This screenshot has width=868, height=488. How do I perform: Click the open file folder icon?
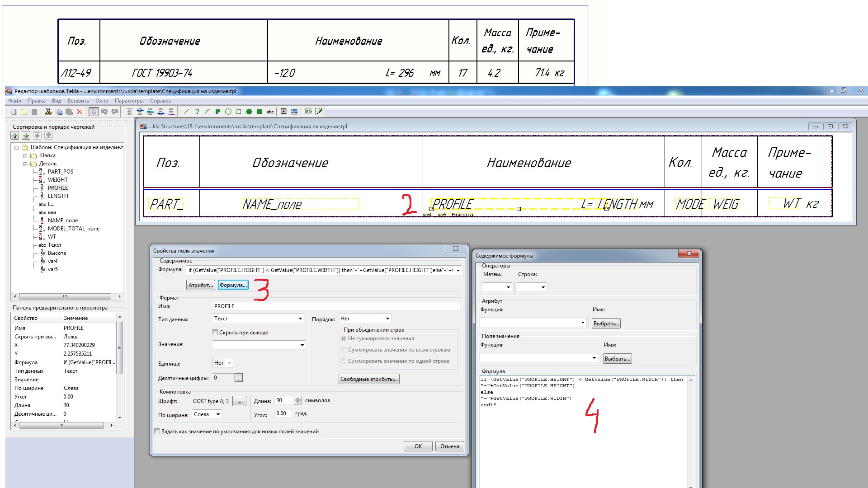coord(24,112)
